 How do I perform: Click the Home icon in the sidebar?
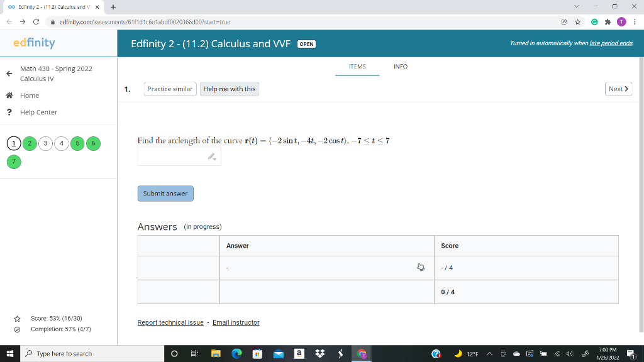(x=8, y=95)
